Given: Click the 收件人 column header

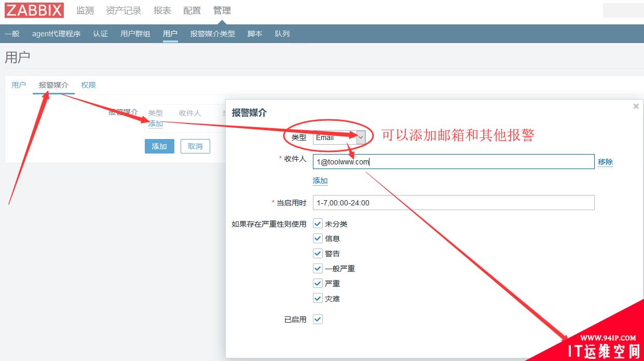Looking at the screenshot, I should pyautogui.click(x=190, y=113).
